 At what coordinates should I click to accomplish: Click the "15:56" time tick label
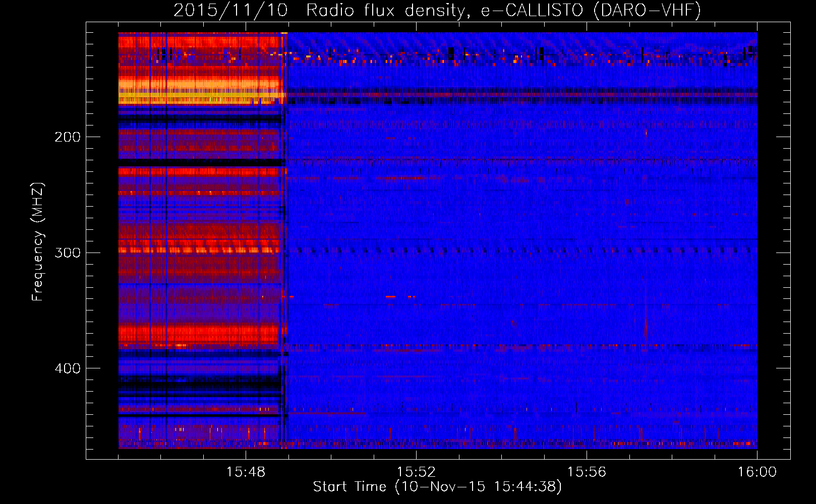tap(587, 472)
